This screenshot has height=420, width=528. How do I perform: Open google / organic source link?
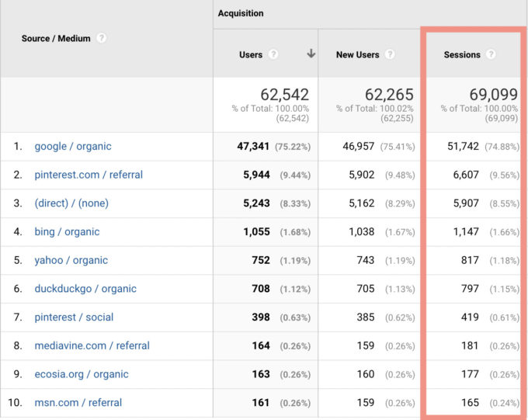[x=73, y=146]
